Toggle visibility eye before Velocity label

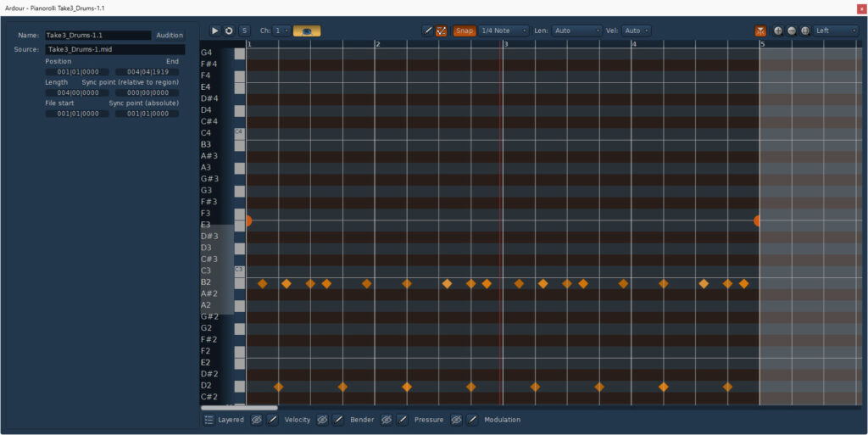[257, 420]
